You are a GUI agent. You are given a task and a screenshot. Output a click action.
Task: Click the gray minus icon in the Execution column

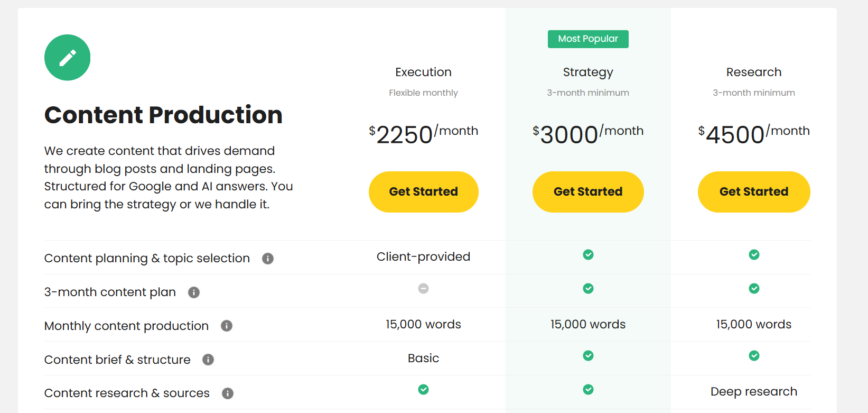pos(423,289)
